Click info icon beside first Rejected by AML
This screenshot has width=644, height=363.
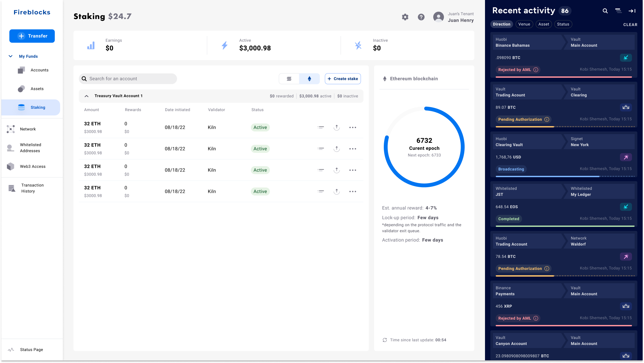536,70
